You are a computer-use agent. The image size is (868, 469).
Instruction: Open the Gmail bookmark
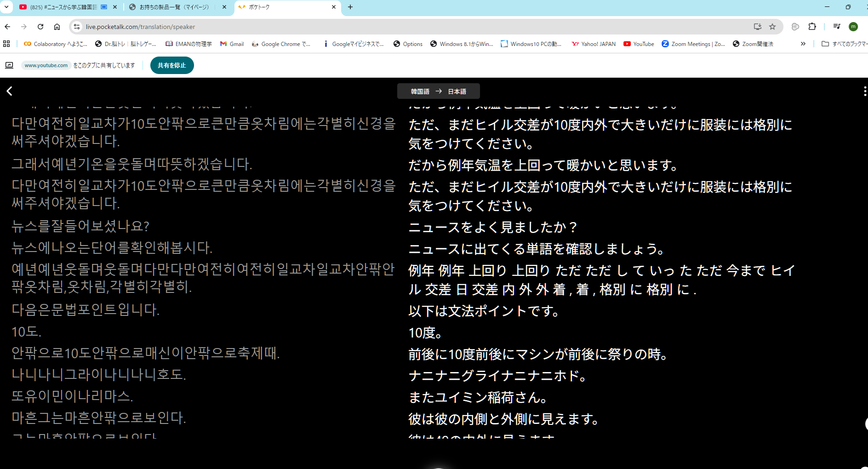[x=232, y=44]
